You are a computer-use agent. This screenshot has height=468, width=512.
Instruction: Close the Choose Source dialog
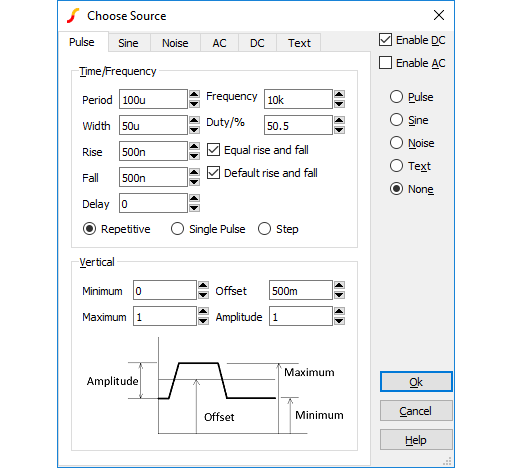tap(439, 15)
